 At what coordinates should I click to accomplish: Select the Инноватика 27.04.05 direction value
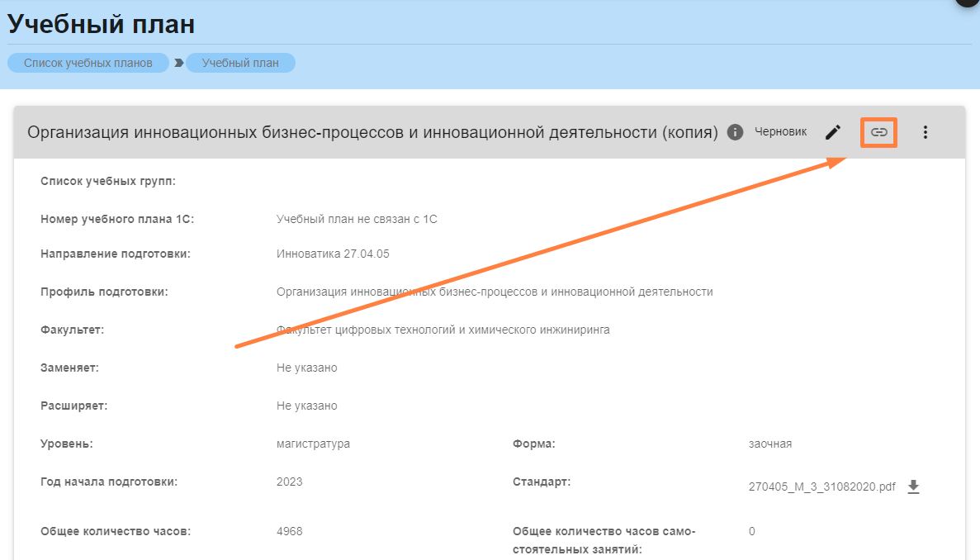click(x=333, y=254)
